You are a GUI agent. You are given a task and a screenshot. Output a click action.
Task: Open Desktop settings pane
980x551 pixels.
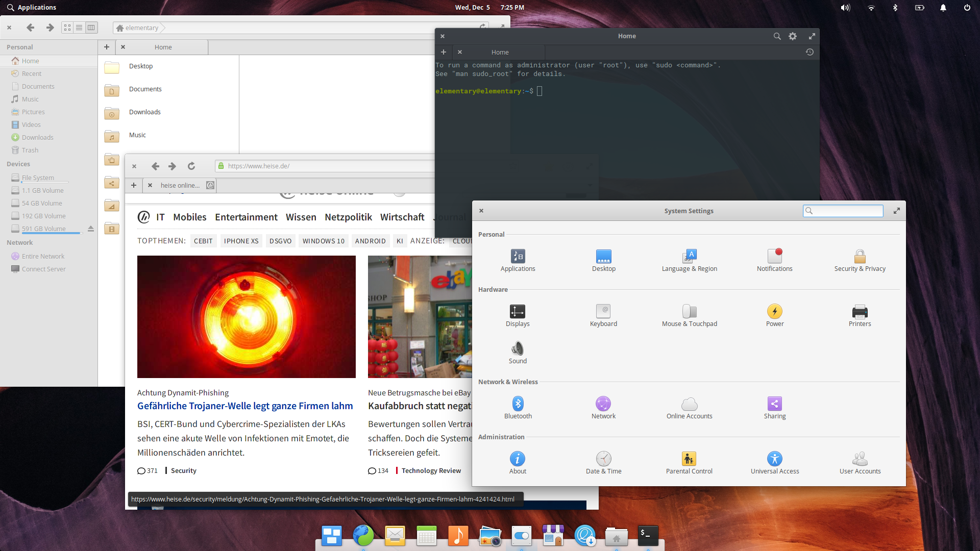click(603, 261)
